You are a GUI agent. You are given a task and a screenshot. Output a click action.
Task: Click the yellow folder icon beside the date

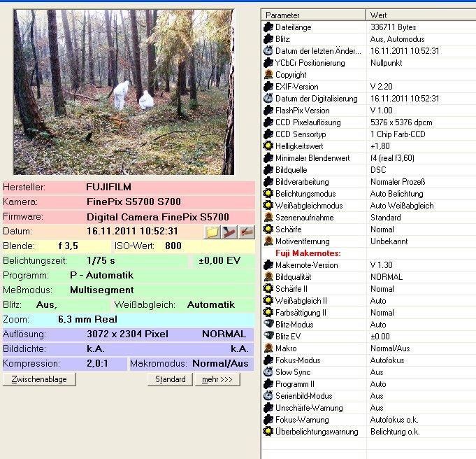212,232
